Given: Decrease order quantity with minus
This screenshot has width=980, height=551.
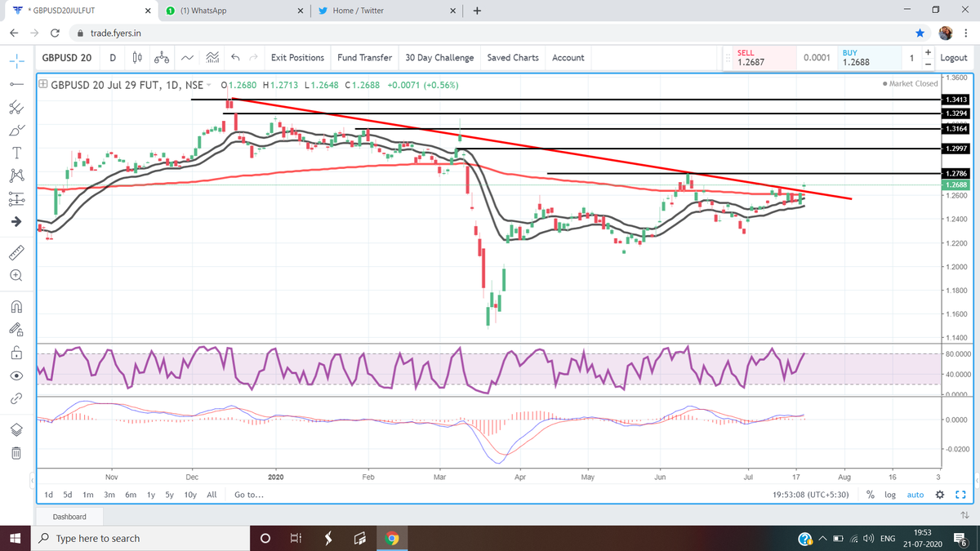Looking at the screenshot, I should 927,64.
